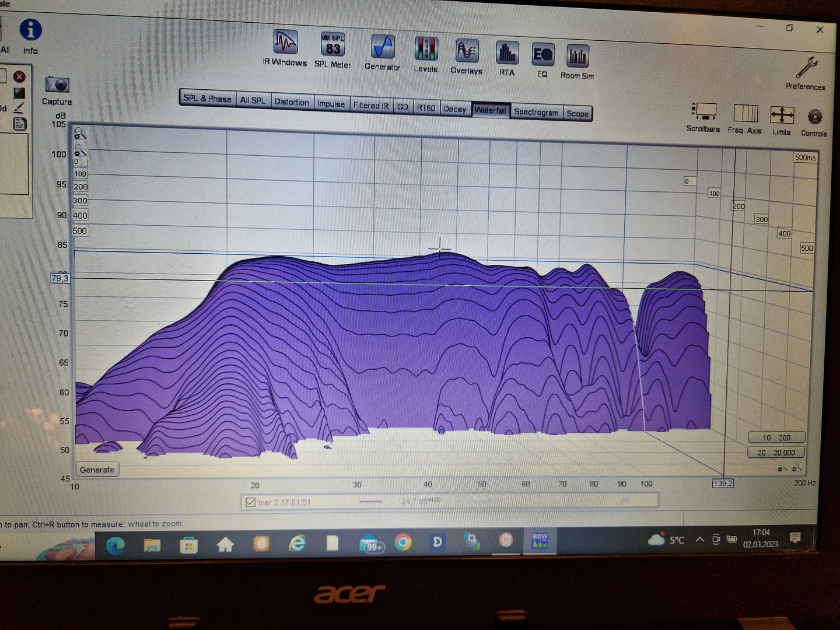Open the Overlays window
840x630 pixels.
(467, 57)
